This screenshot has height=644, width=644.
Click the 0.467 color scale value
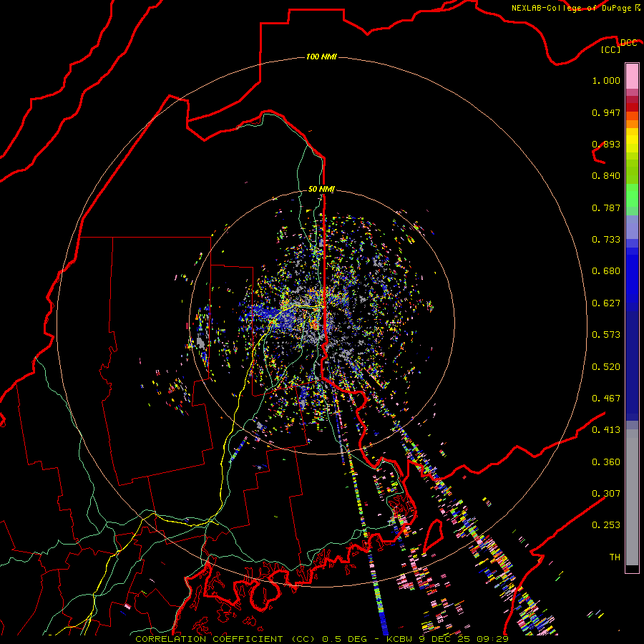tap(606, 399)
